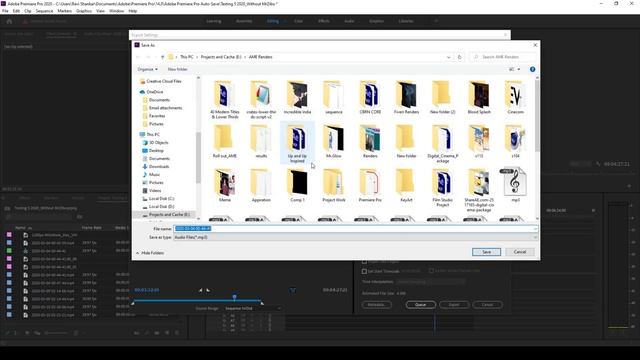Open the Markers menu
The width and height of the screenshot is (640, 360).
[64, 11]
